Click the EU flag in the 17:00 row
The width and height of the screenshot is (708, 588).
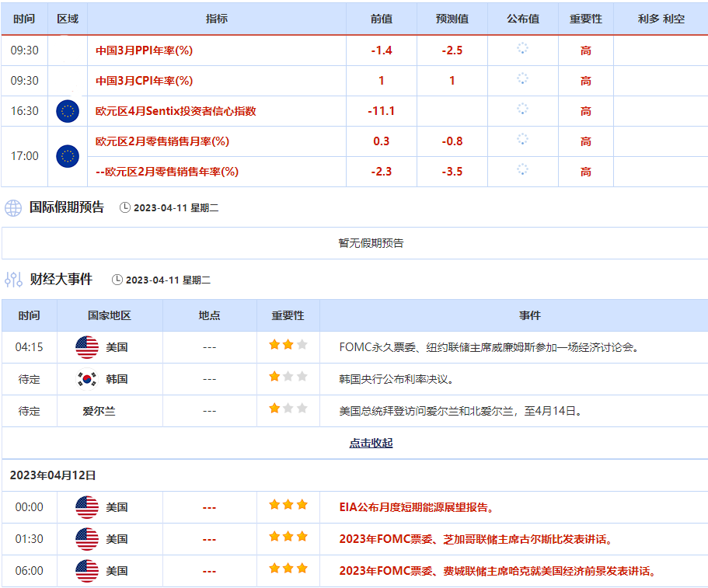pos(68,156)
